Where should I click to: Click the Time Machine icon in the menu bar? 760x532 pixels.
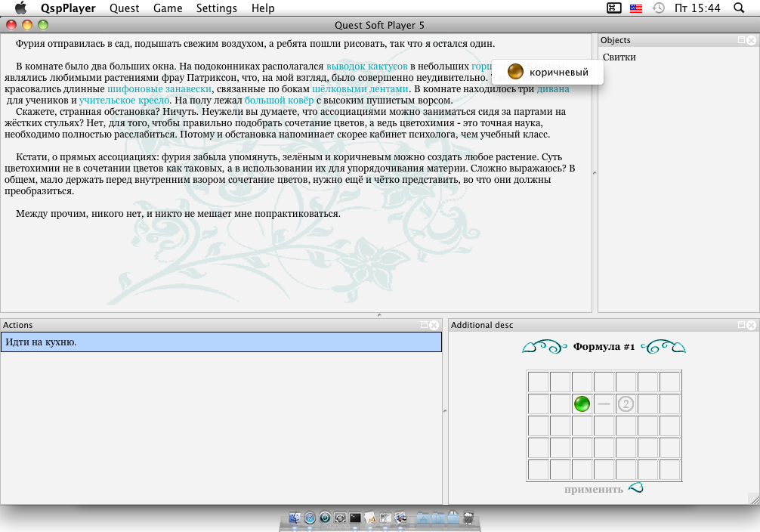659,8
